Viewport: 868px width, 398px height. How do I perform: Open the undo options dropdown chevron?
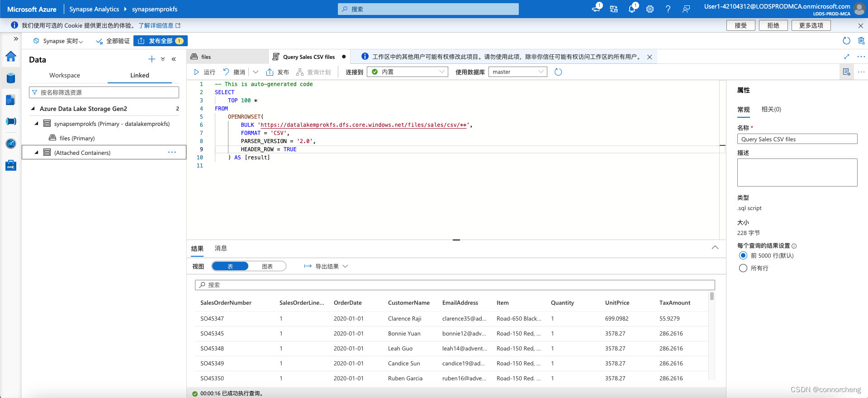(x=256, y=72)
